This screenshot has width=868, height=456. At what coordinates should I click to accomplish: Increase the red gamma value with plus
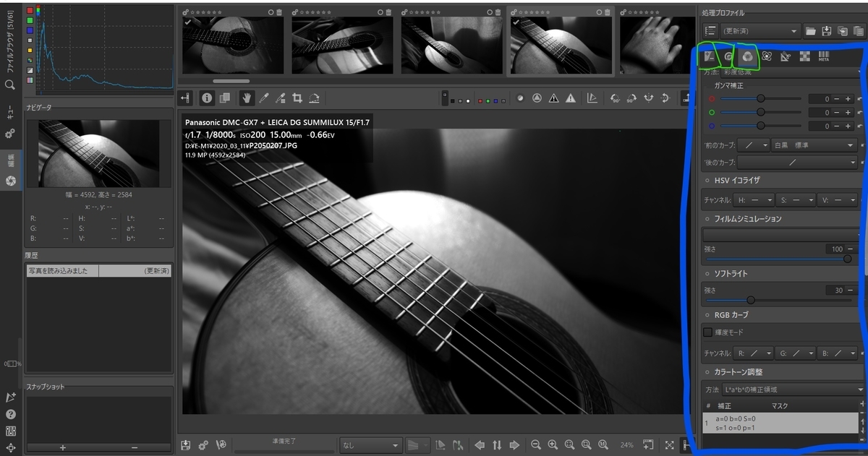coord(849,98)
